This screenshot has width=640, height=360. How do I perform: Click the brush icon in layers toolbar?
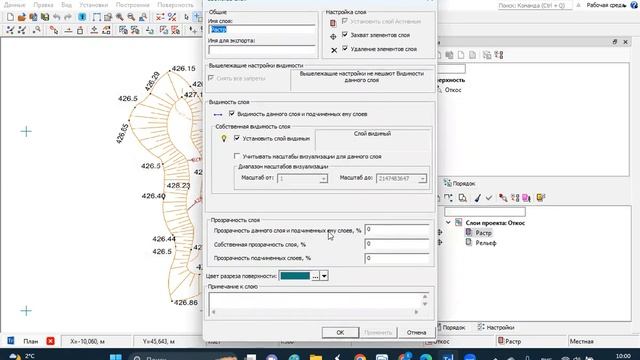pos(477,198)
